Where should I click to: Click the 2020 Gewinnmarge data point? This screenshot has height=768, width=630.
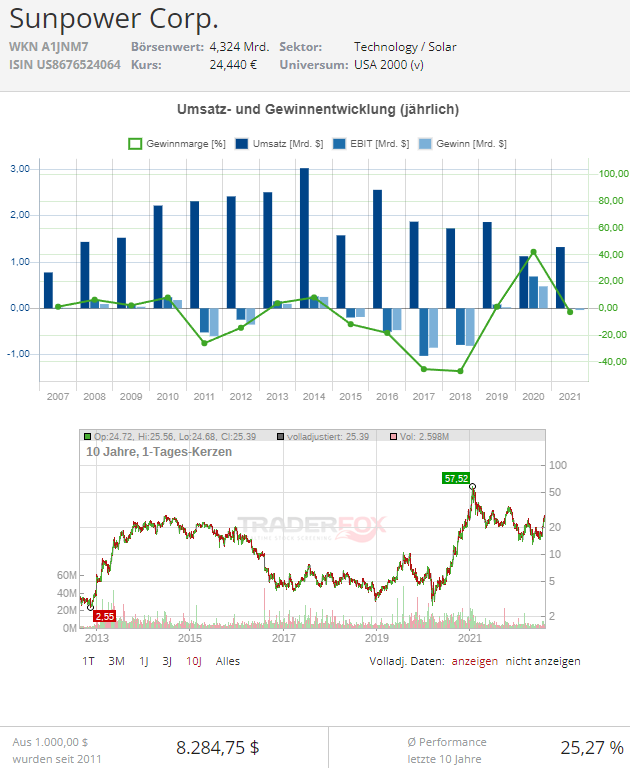click(x=533, y=252)
